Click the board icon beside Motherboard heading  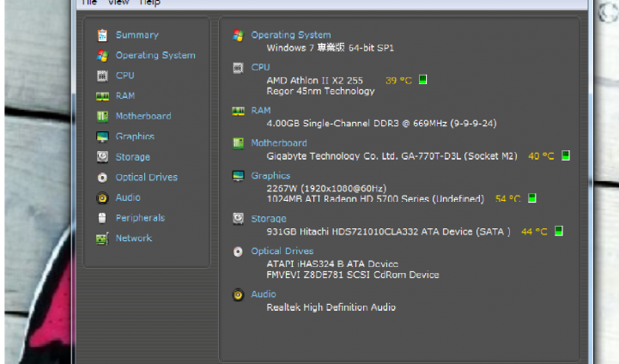(x=238, y=143)
